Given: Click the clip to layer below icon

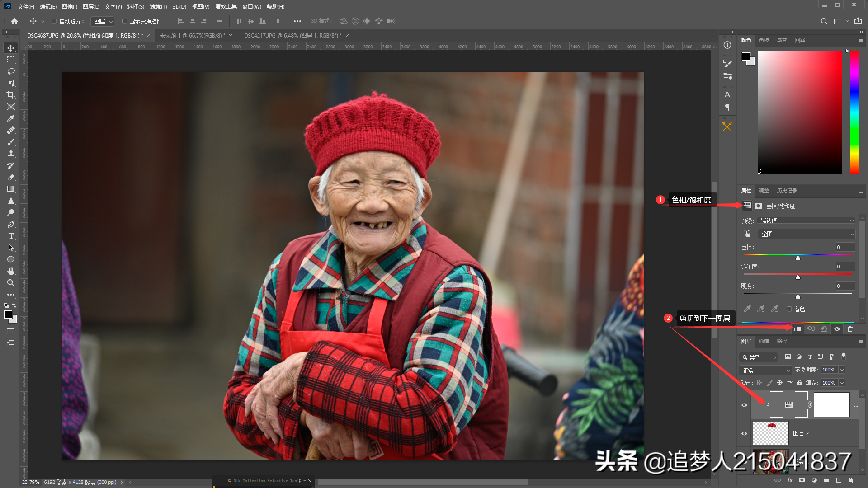Looking at the screenshot, I should (798, 329).
